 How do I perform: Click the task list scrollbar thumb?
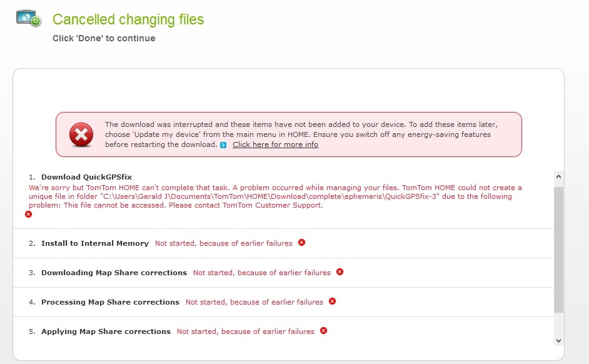coord(558,250)
